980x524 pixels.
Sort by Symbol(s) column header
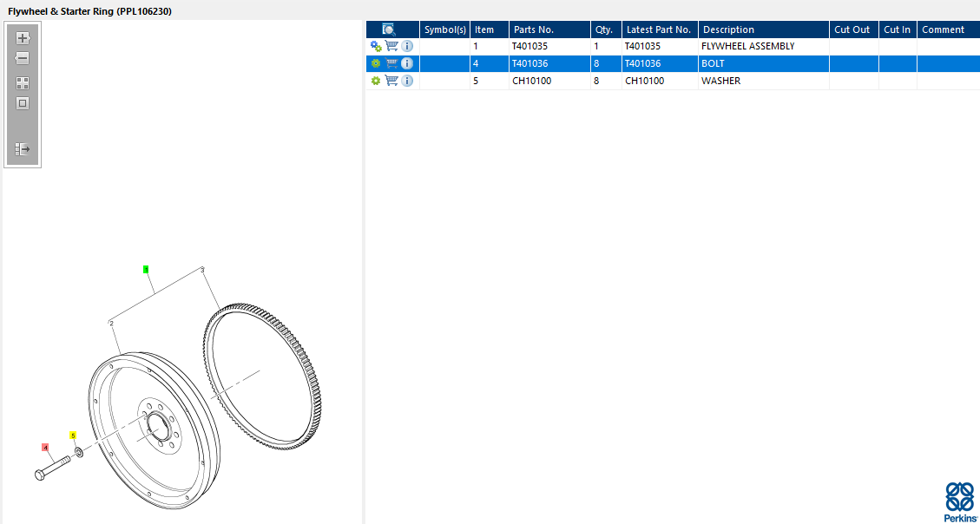point(445,29)
